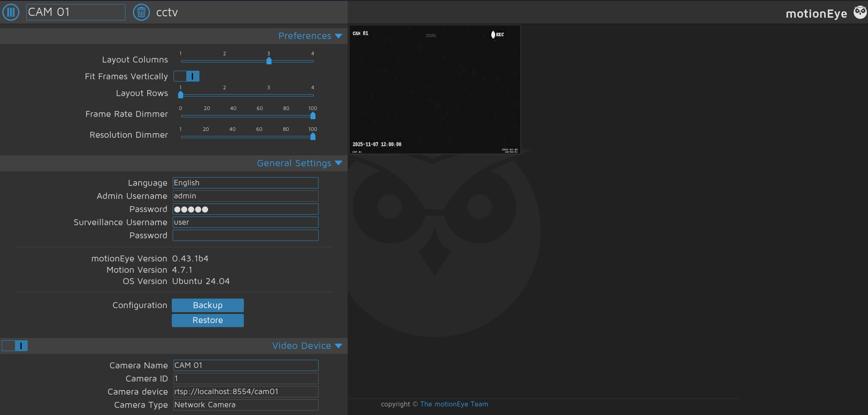Click the settings panel toggle icon
The width and height of the screenshot is (868, 415).
(11, 12)
